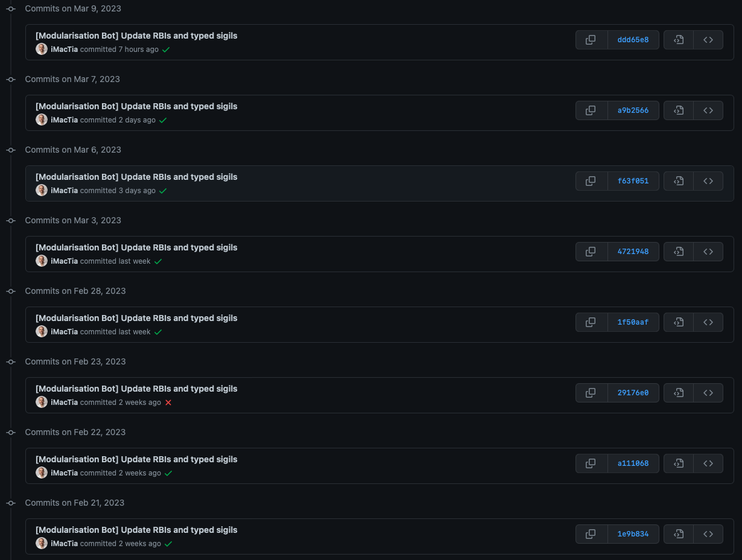Browse repository at commit a111068
Screen dimensions: 742x560
[x=708, y=463]
